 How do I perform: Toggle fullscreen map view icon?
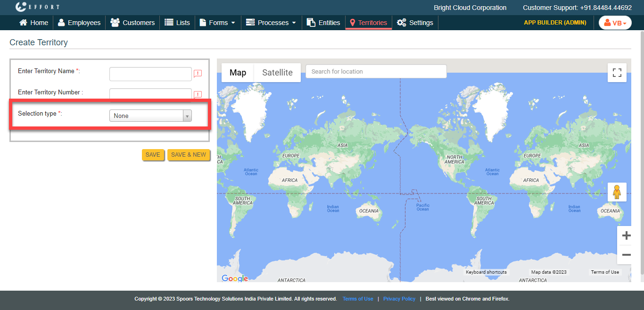617,73
